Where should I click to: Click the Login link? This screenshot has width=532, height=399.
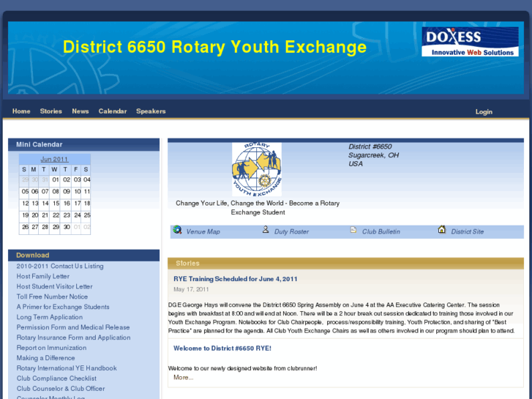tap(484, 112)
